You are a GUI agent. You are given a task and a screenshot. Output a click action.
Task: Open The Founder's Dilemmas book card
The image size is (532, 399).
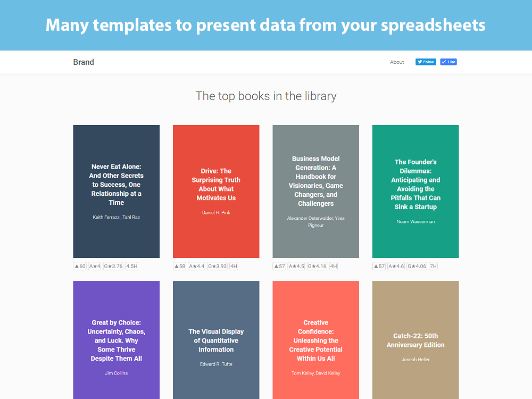(415, 192)
